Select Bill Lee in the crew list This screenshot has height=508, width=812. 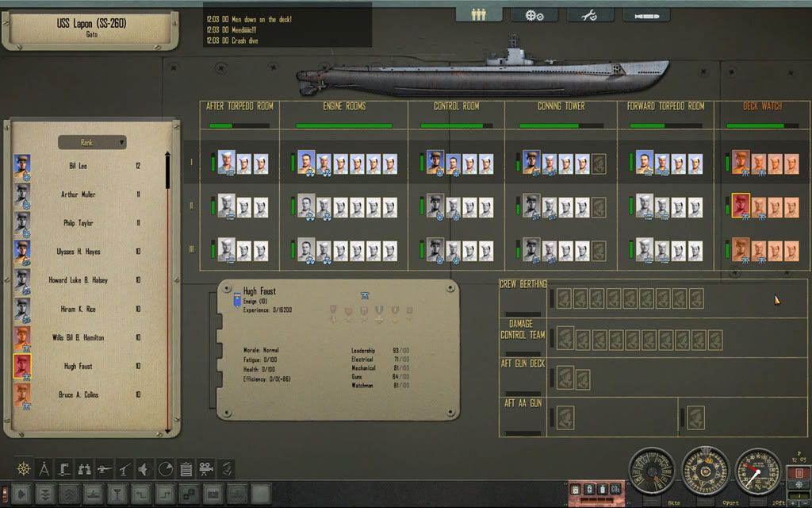click(78, 166)
